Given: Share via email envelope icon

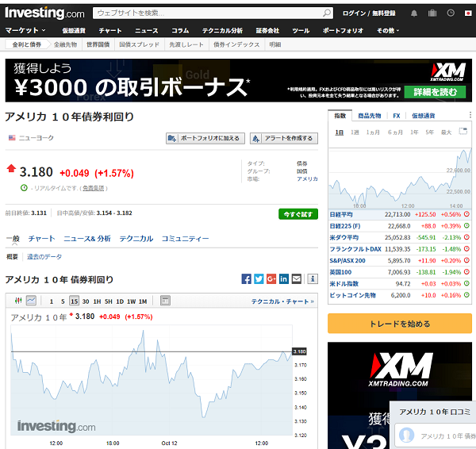Looking at the screenshot, I should [x=296, y=278].
